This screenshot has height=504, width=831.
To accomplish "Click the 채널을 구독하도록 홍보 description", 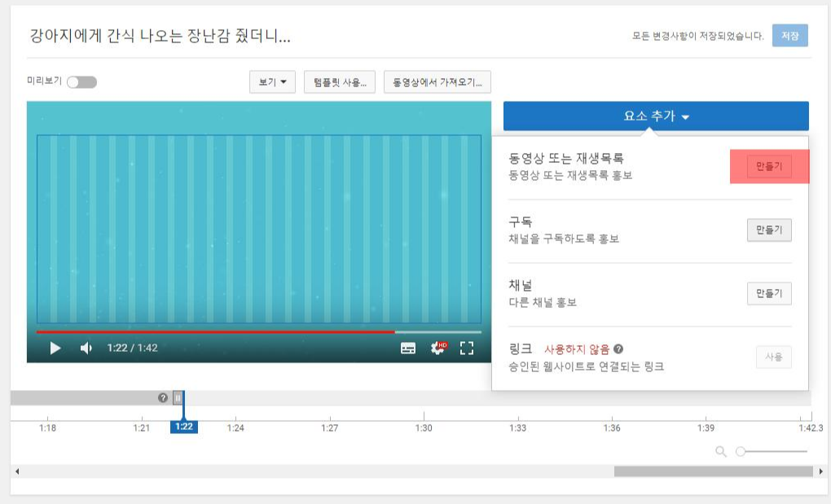I will pos(564,239).
